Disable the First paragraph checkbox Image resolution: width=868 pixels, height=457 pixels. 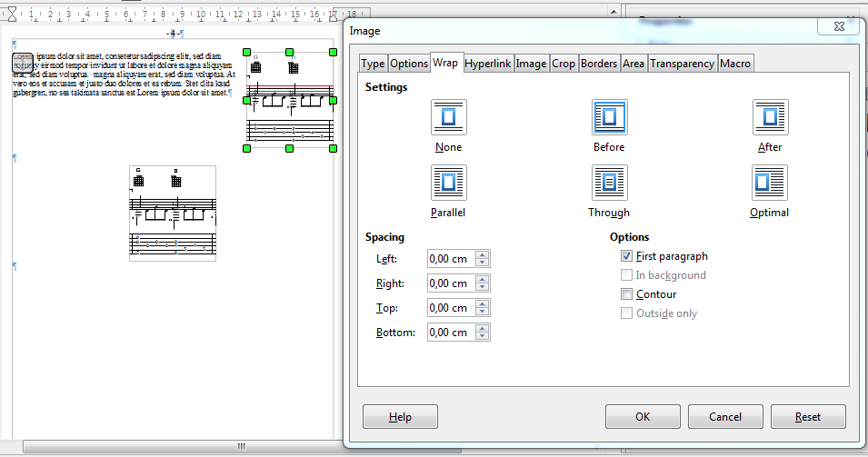click(626, 256)
